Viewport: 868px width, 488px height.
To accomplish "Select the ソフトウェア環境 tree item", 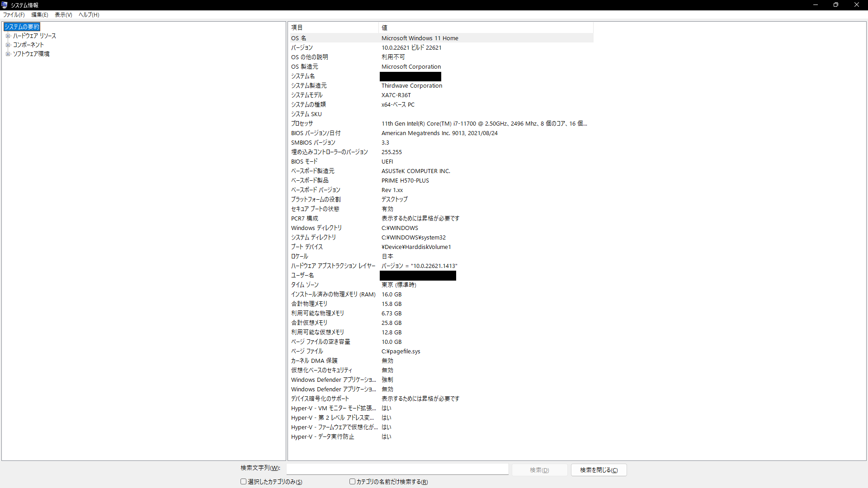I will tap(31, 54).
